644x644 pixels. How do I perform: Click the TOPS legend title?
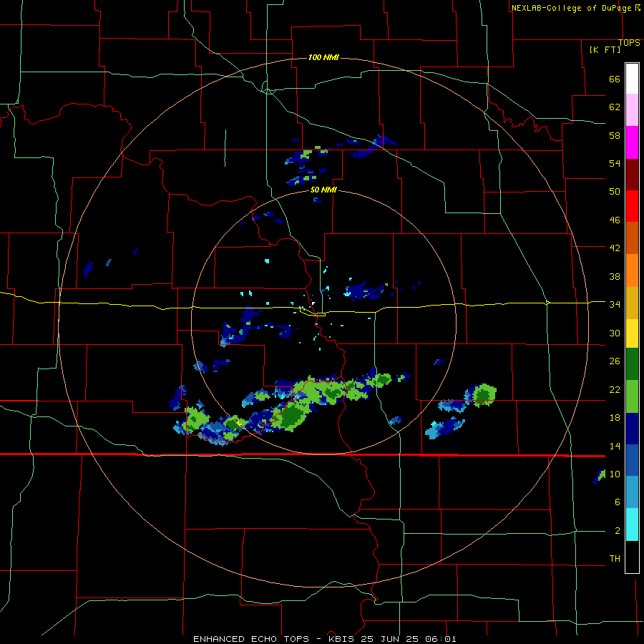[x=629, y=43]
